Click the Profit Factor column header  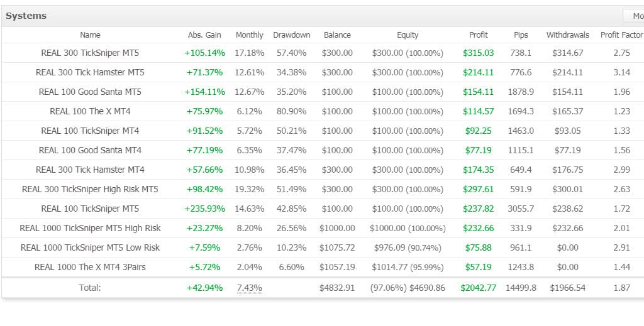pos(621,35)
